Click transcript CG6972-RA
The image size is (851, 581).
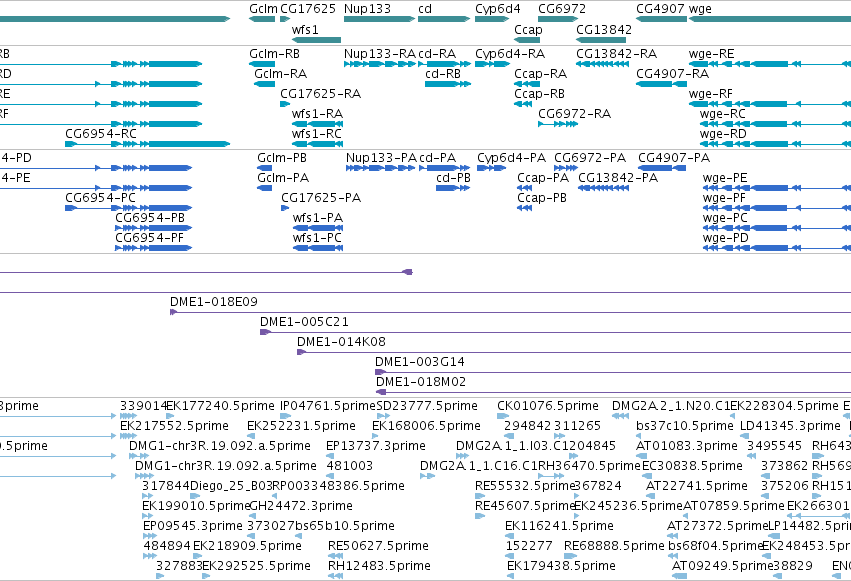point(574,114)
